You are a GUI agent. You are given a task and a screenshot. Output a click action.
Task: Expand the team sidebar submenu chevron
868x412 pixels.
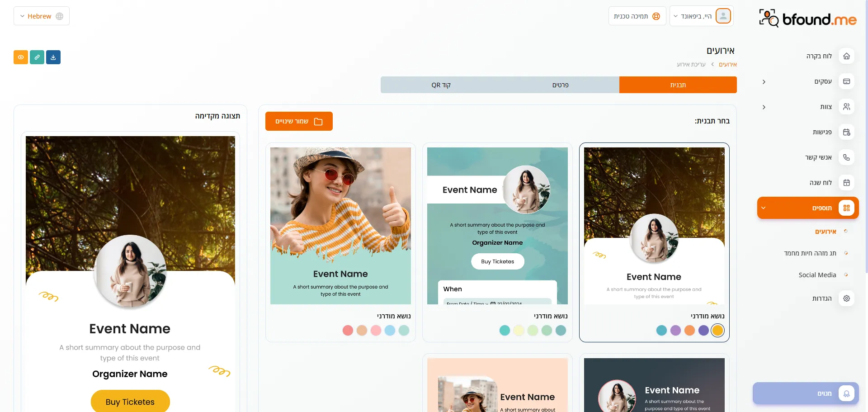tap(764, 107)
